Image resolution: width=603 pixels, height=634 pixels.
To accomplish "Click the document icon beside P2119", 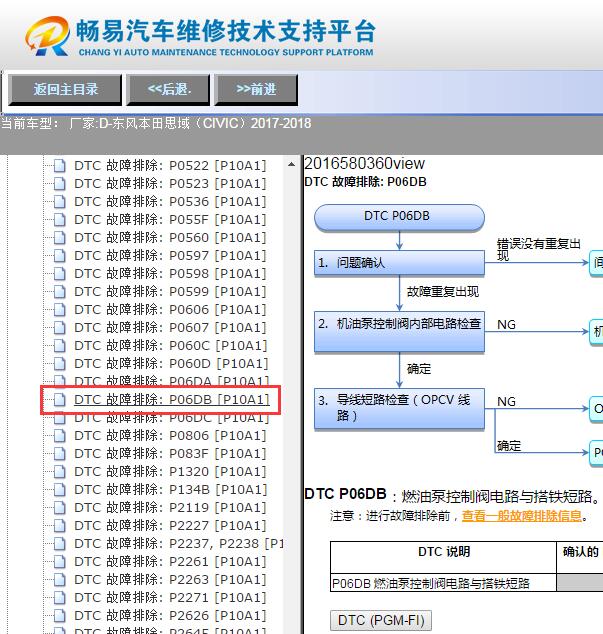I will point(59,507).
